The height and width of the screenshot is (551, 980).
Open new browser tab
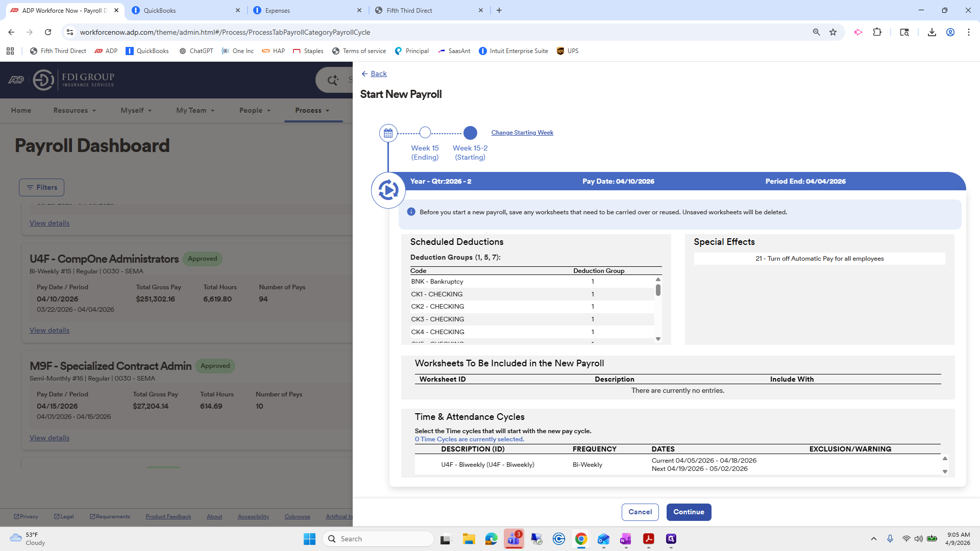499,10
